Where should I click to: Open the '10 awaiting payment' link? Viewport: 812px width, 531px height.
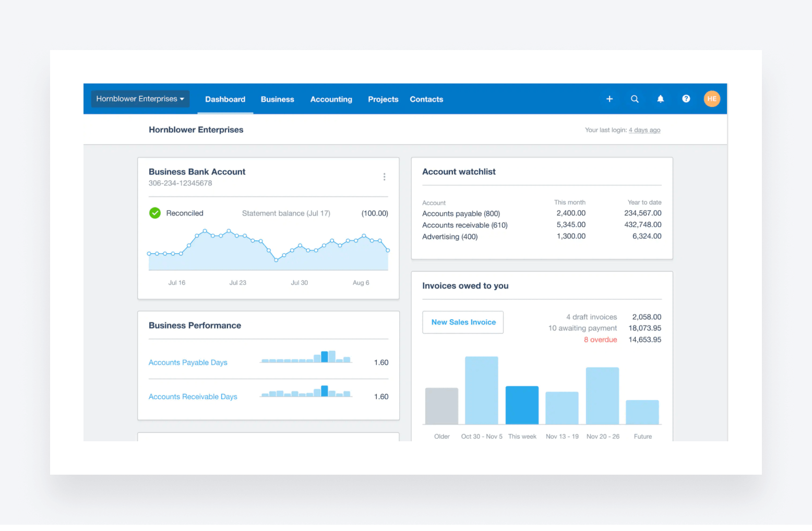coord(582,328)
